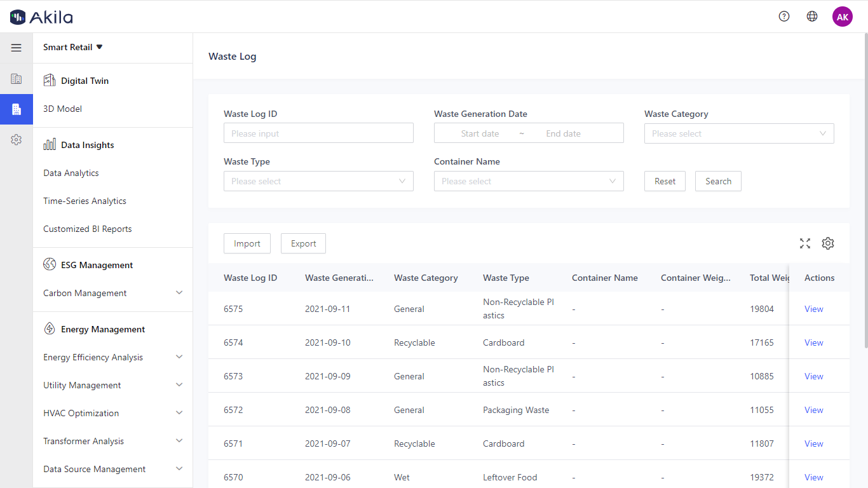Image resolution: width=868 pixels, height=488 pixels.
Task: Open the Smart Retail dropdown
Action: coord(72,48)
